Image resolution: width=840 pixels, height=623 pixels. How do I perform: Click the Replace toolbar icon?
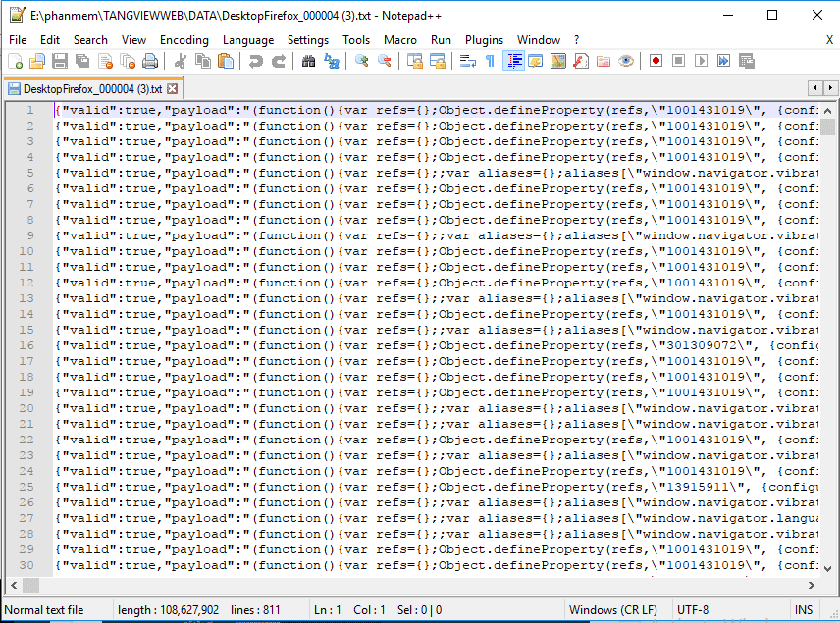(x=332, y=62)
